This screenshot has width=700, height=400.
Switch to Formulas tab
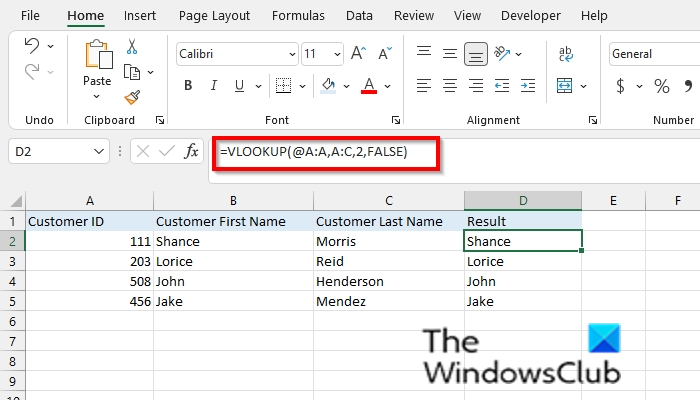coord(298,16)
